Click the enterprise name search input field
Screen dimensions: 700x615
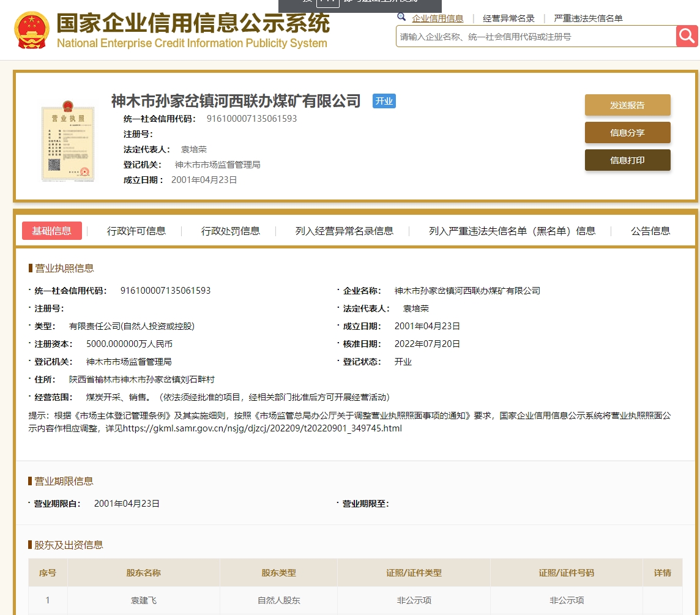[x=535, y=37]
